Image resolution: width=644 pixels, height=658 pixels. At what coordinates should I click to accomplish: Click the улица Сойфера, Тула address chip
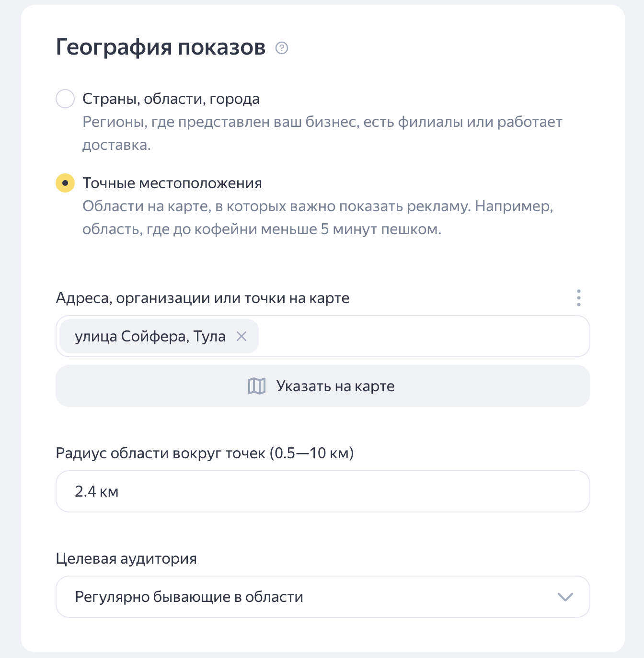tap(149, 336)
